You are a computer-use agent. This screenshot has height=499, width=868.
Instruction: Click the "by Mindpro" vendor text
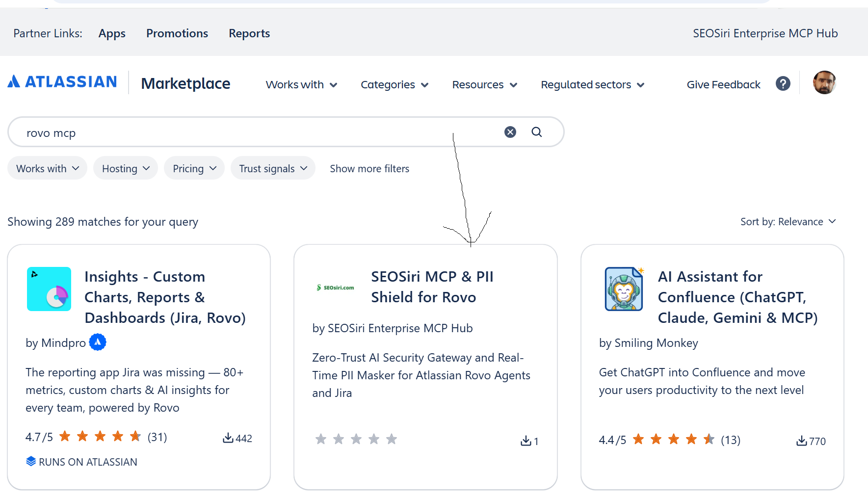coord(56,342)
